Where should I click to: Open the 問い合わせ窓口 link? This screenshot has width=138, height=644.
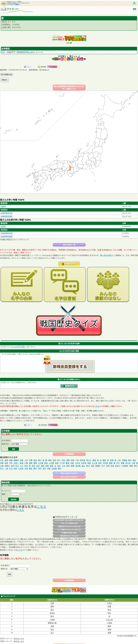pos(106,255)
